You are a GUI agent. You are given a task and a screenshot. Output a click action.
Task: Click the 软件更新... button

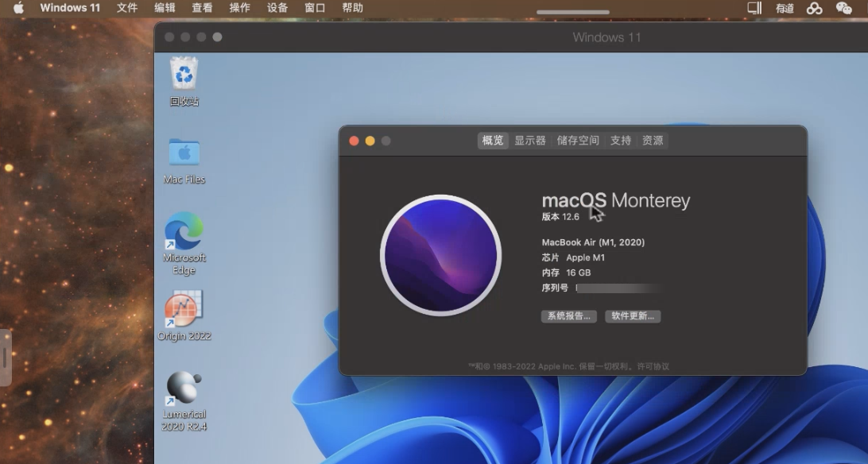pyautogui.click(x=633, y=315)
